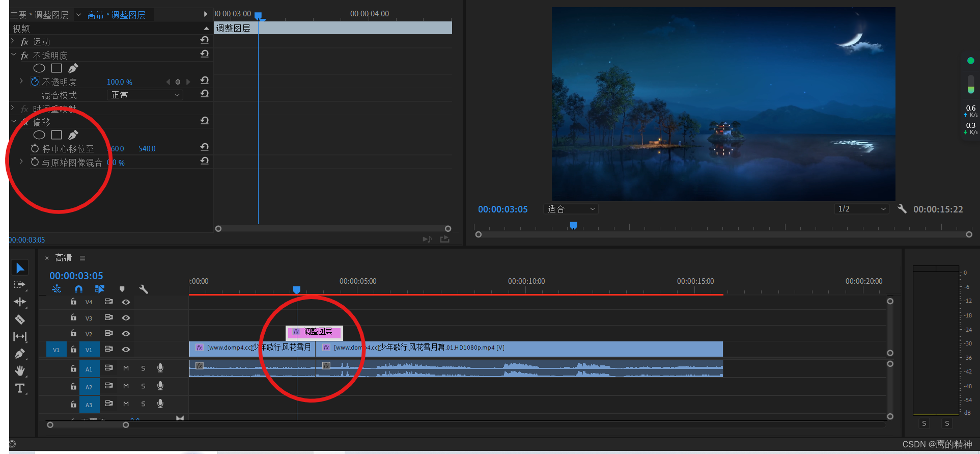Create ellipse mask under Opacity
Image resolution: width=980 pixels, height=454 pixels.
point(39,68)
